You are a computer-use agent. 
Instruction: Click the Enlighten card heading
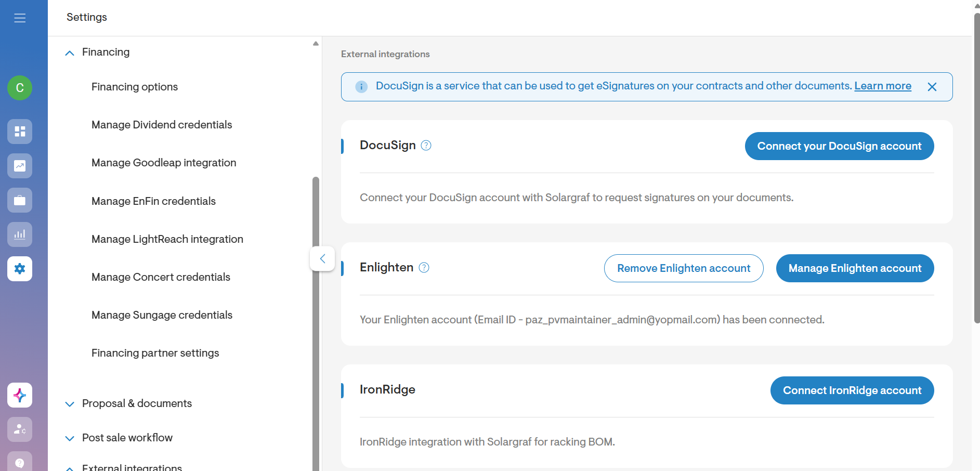[x=387, y=267]
